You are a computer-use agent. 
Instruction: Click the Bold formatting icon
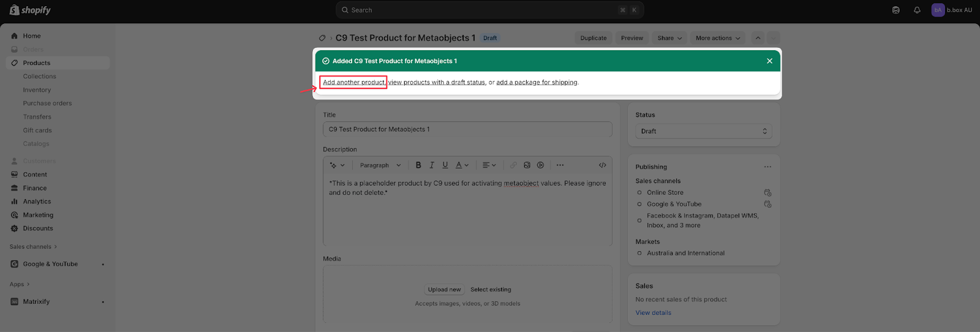(418, 165)
